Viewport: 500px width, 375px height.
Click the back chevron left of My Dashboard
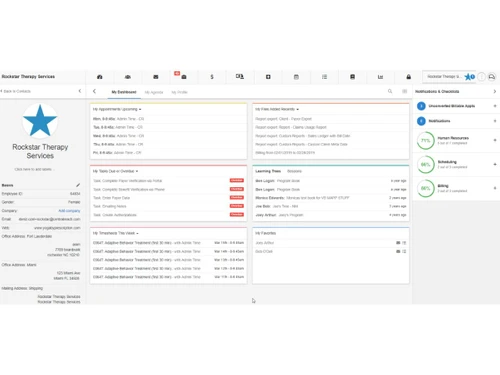point(94,91)
